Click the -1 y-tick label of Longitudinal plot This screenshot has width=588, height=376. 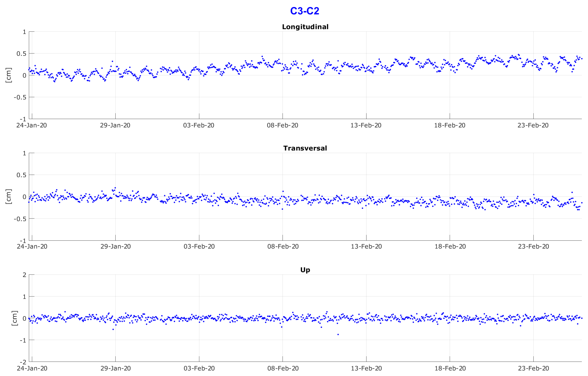coord(23,119)
